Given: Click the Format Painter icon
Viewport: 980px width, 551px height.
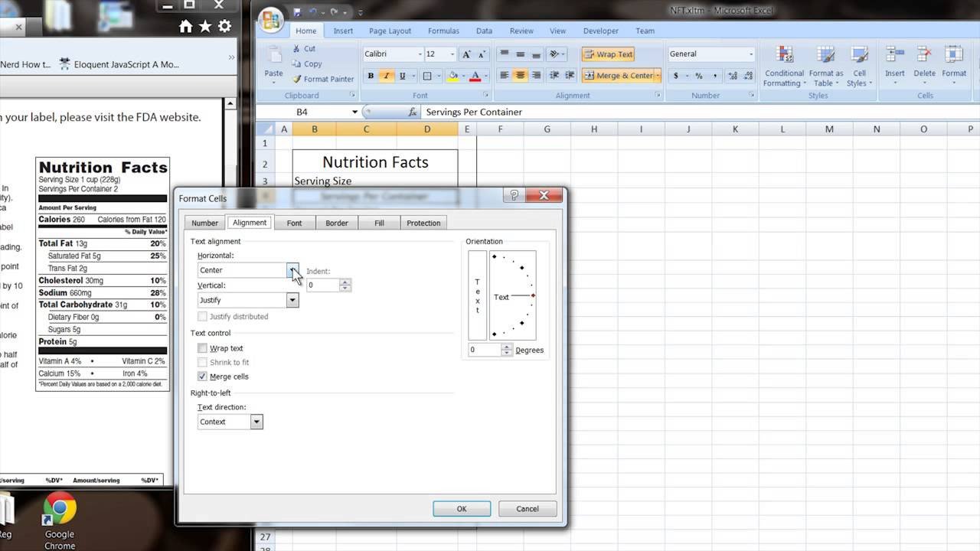Looking at the screenshot, I should point(297,79).
